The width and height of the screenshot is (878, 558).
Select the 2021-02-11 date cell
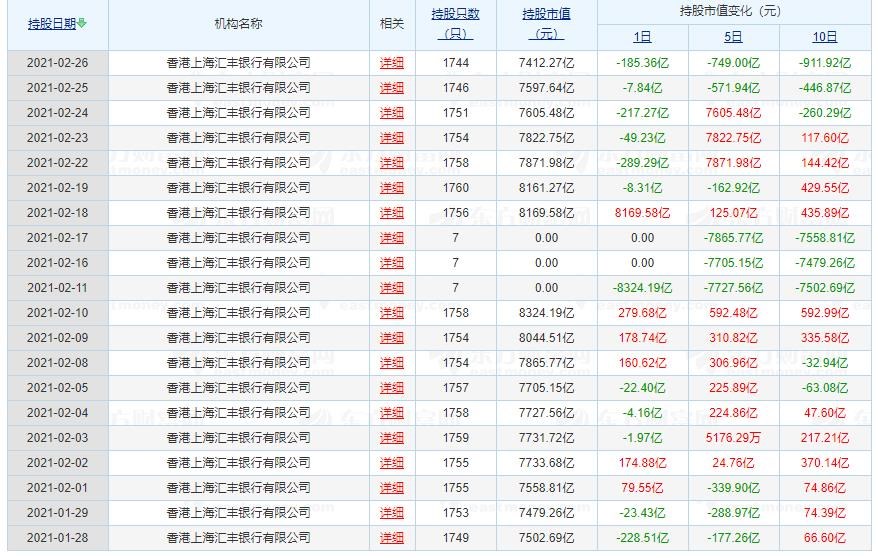(x=58, y=288)
